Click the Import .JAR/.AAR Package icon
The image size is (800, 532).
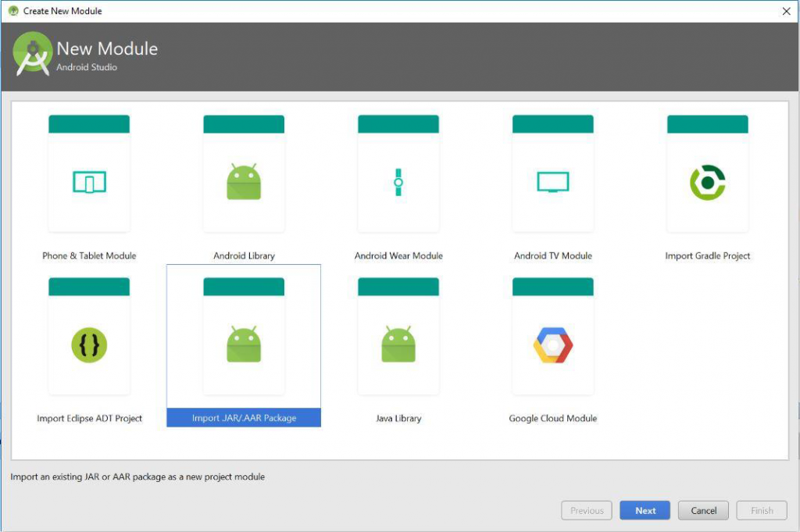[244, 345]
